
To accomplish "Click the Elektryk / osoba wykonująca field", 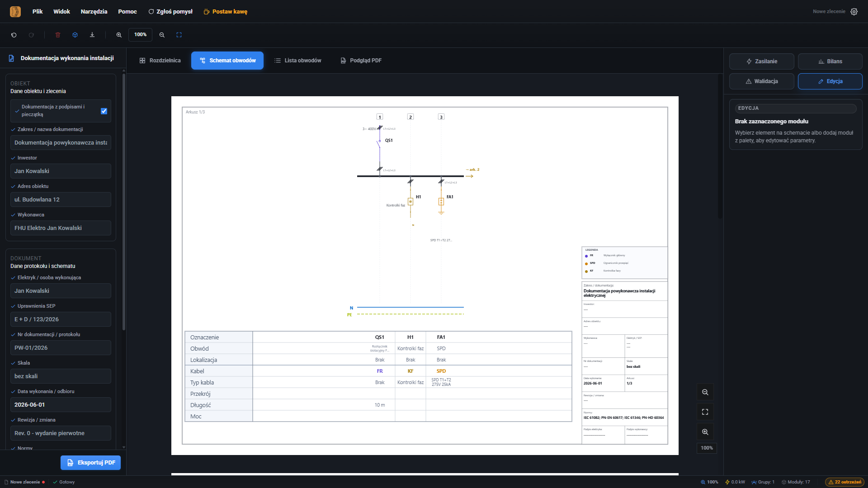I will pos(61,291).
